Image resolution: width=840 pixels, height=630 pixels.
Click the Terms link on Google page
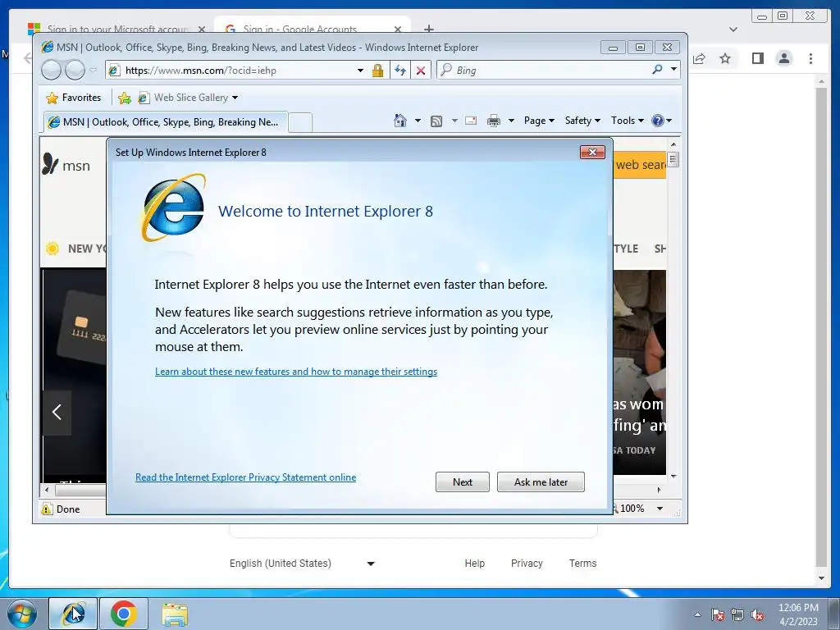[x=582, y=563]
